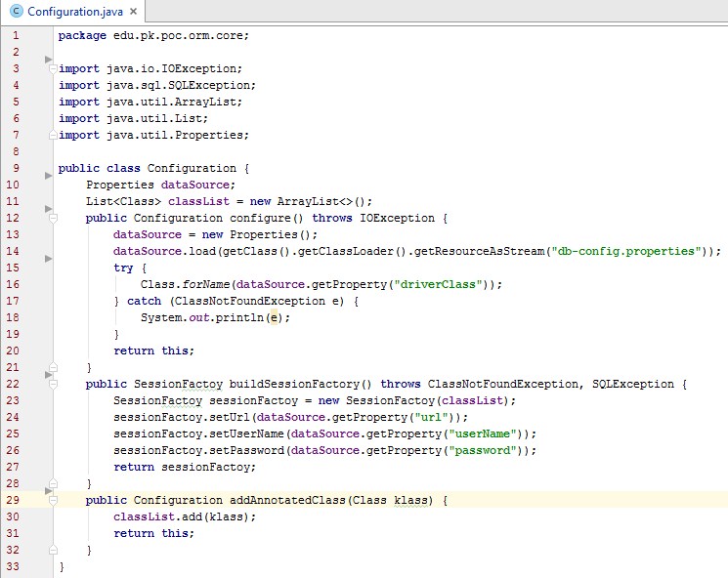
Task: Click line number 1 in the gutter
Action: click(x=16, y=35)
